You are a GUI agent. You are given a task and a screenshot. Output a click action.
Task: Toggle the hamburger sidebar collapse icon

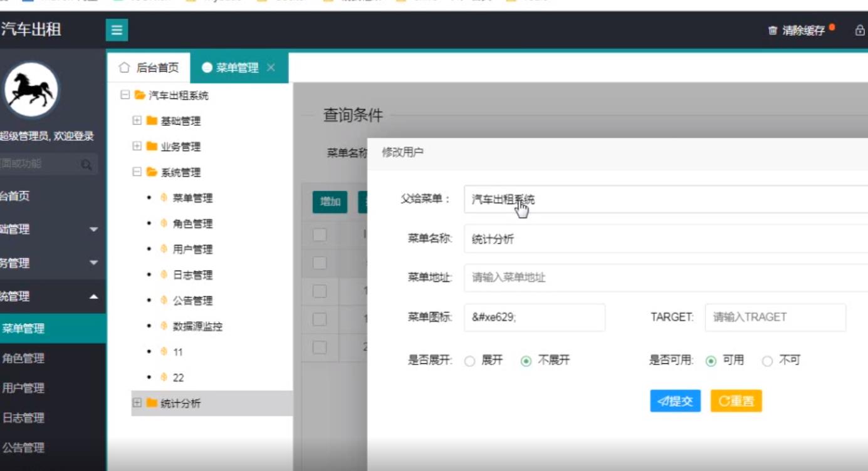click(117, 30)
